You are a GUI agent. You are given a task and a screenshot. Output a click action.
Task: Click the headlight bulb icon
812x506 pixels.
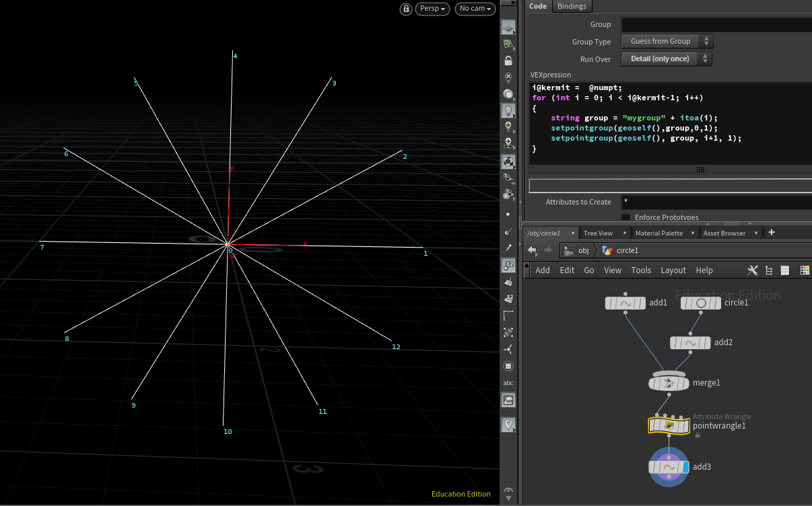pyautogui.click(x=508, y=110)
